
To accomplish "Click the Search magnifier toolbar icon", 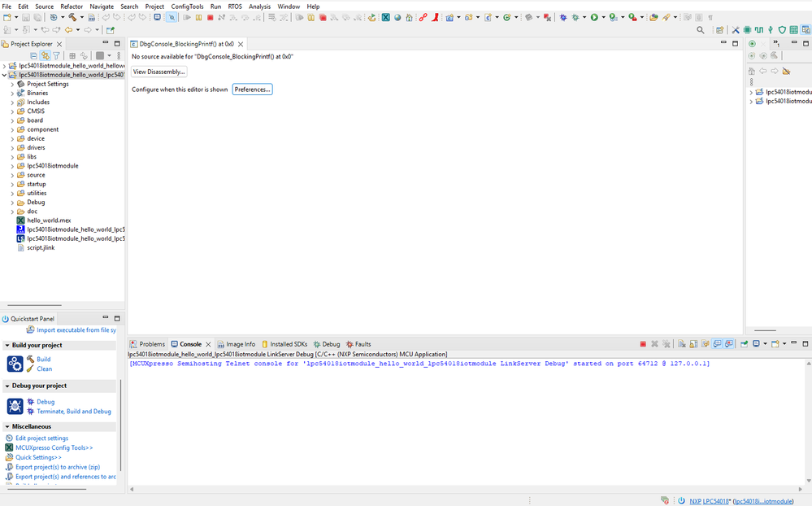I will (x=700, y=29).
